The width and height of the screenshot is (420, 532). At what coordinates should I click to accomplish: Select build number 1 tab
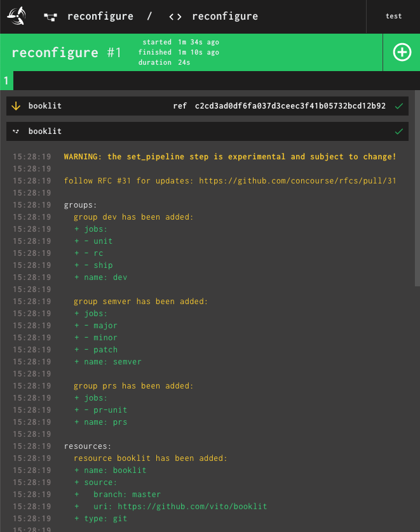click(6, 81)
